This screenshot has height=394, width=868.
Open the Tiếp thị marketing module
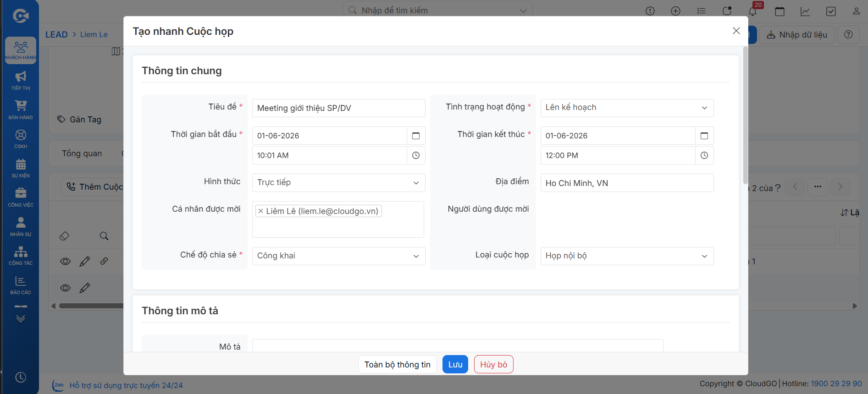tap(21, 80)
